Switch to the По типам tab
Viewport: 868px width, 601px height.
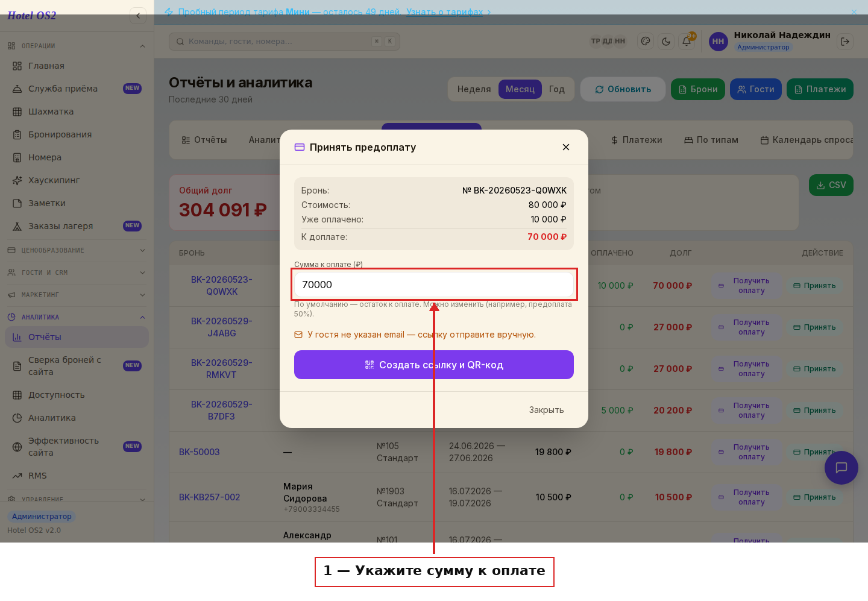[711, 140]
